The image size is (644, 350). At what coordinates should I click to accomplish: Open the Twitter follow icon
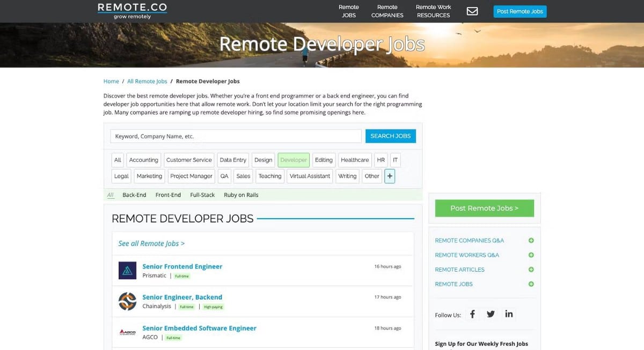[x=491, y=314]
